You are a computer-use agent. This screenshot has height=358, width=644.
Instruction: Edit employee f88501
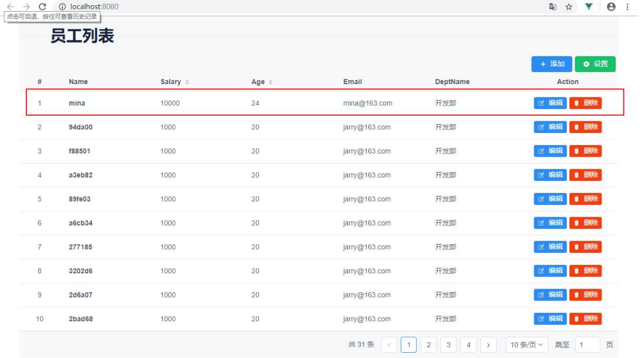pyautogui.click(x=550, y=151)
